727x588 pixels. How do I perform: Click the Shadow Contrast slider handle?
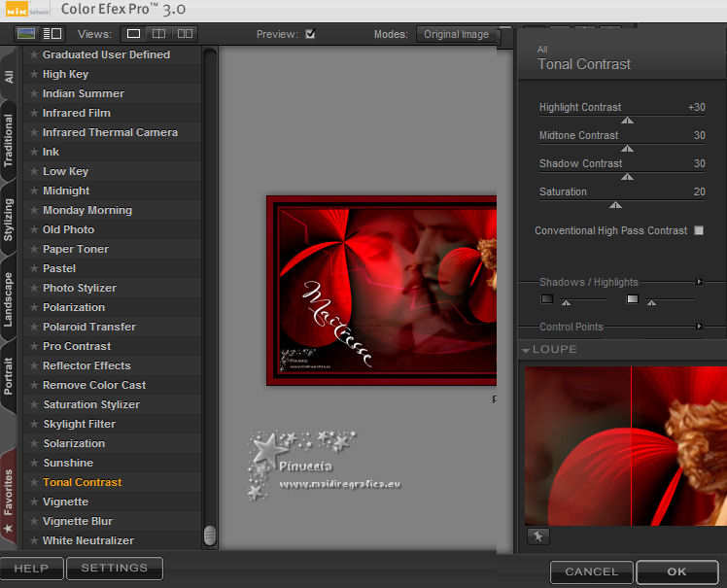[627, 177]
